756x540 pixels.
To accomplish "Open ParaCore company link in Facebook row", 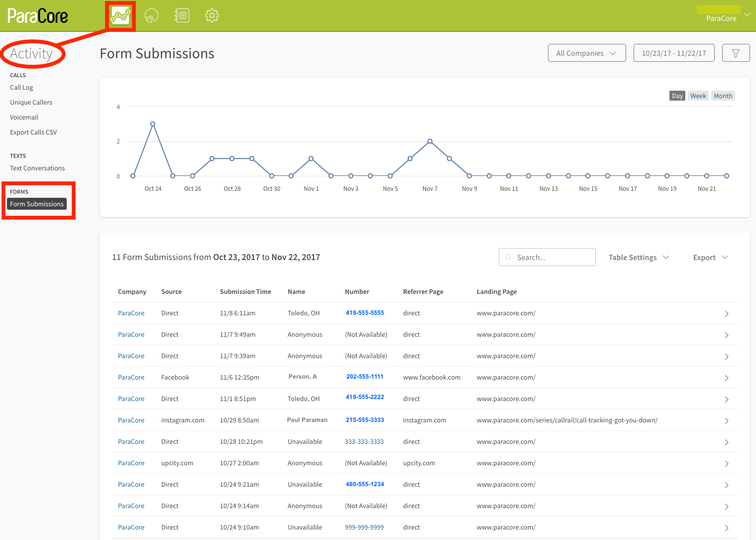I will click(x=131, y=377).
